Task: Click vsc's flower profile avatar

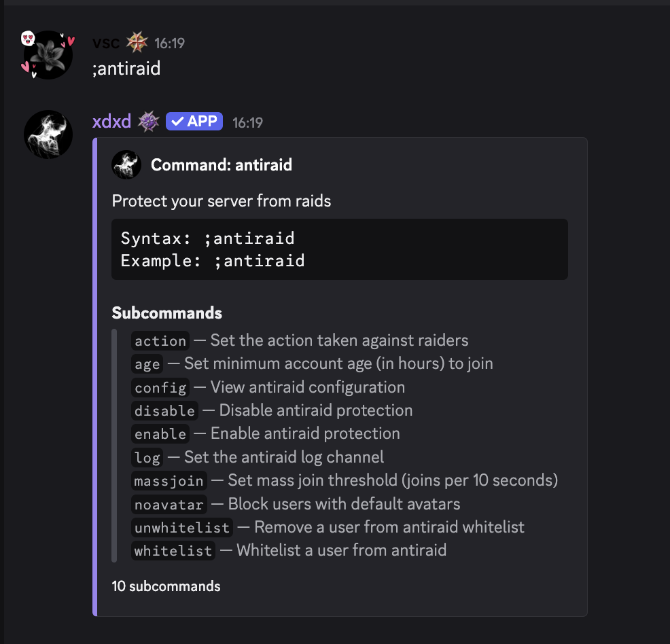Action: (48, 55)
